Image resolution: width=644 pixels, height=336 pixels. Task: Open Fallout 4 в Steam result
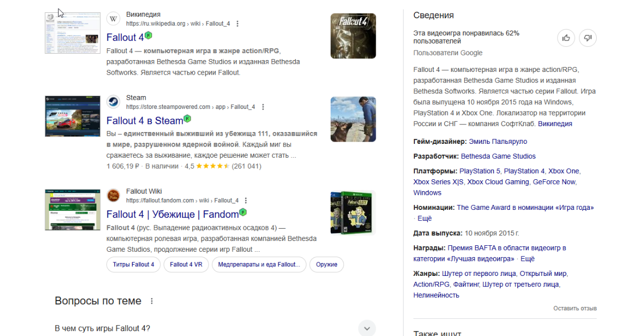[145, 121]
